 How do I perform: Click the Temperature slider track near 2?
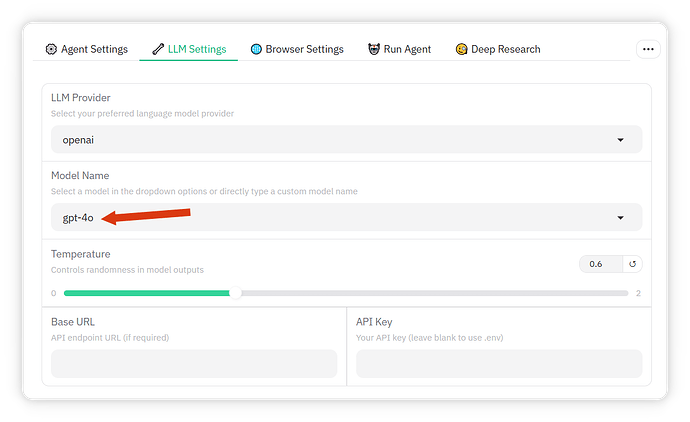coord(623,293)
